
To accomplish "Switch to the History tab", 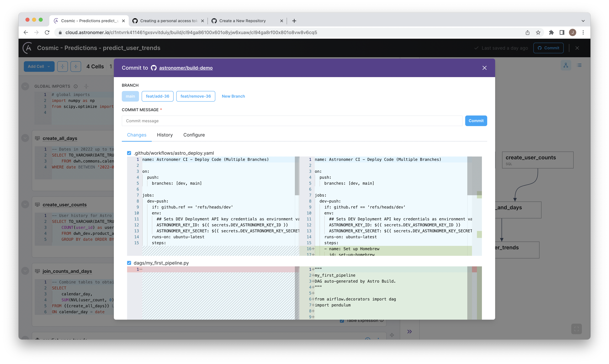I will 164,135.
